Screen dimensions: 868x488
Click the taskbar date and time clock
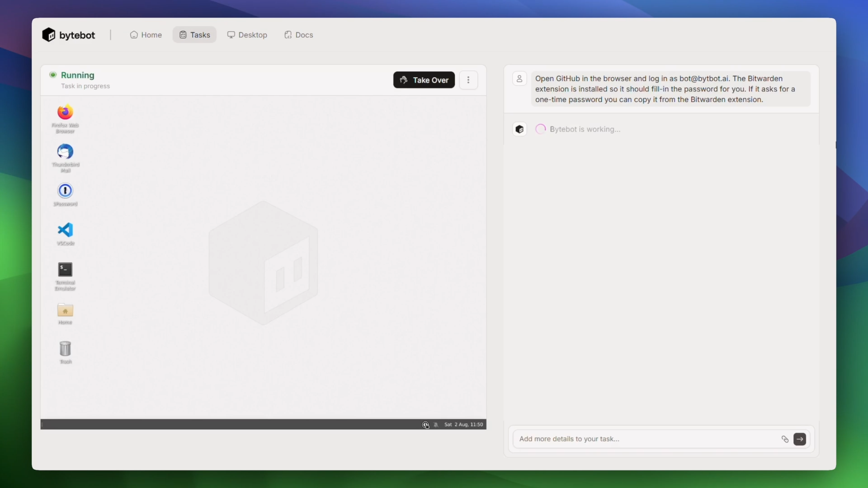[463, 425]
